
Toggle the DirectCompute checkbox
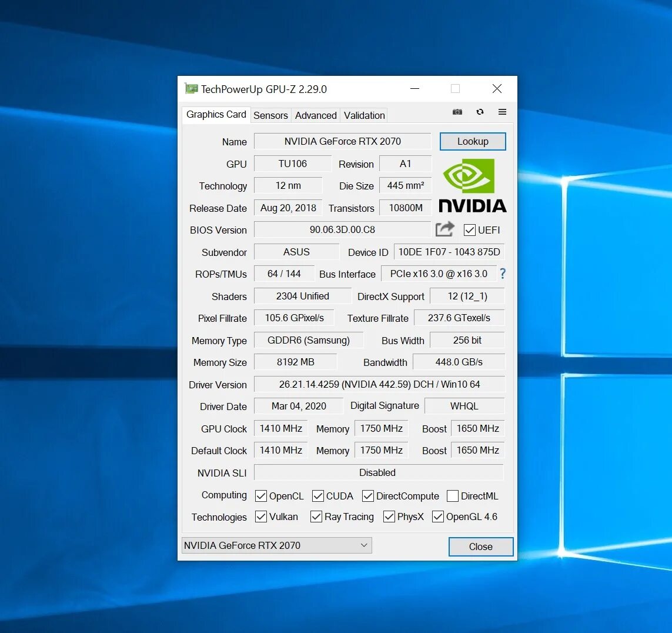tap(367, 496)
